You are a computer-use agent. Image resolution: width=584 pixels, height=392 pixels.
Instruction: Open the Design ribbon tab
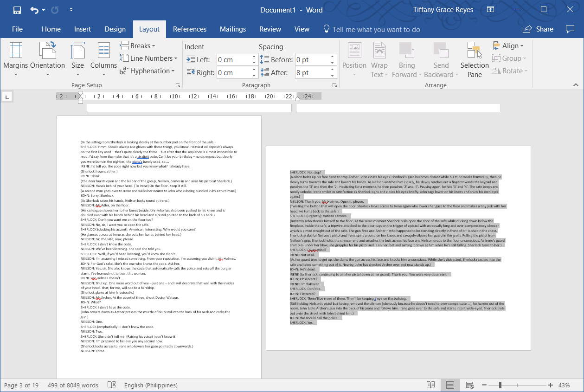(x=115, y=29)
